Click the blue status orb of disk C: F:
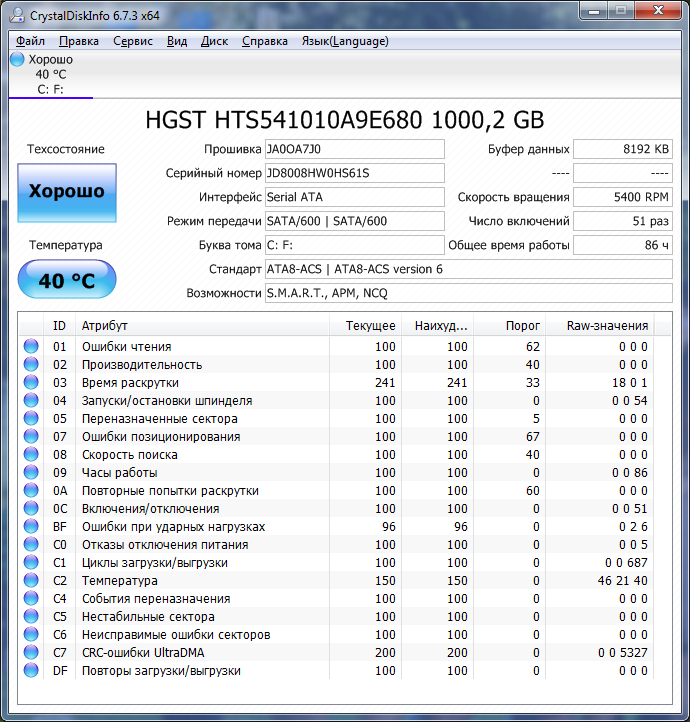Image resolution: width=690 pixels, height=722 pixels. (17, 59)
